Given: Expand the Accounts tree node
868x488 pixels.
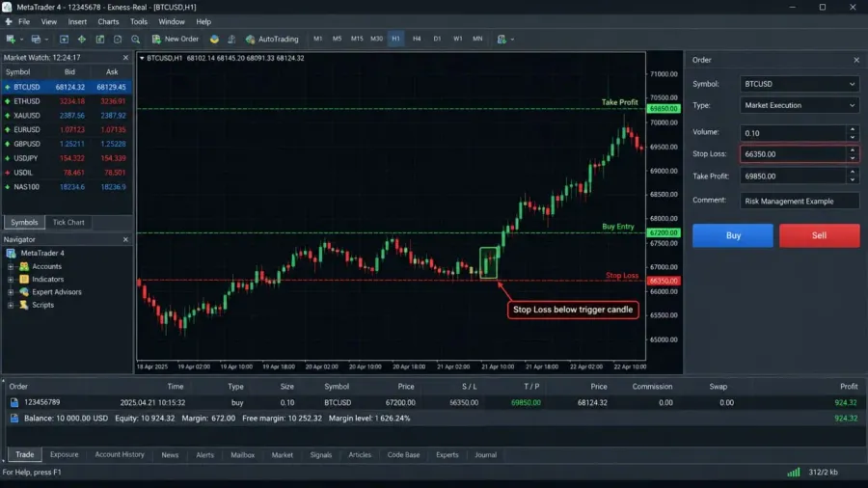Looking at the screenshot, I should 10,266.
